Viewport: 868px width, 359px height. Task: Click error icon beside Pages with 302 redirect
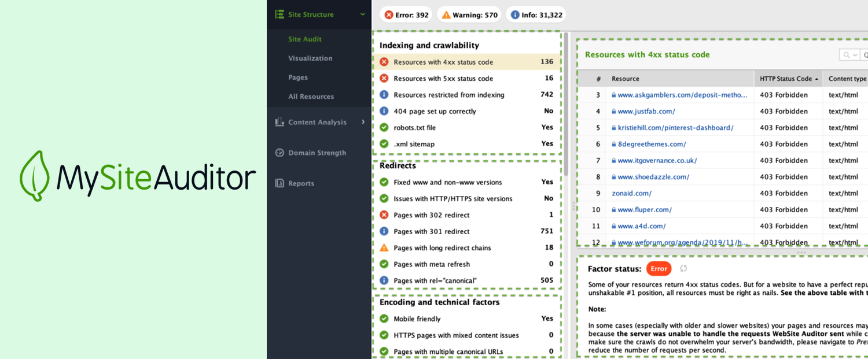click(384, 215)
